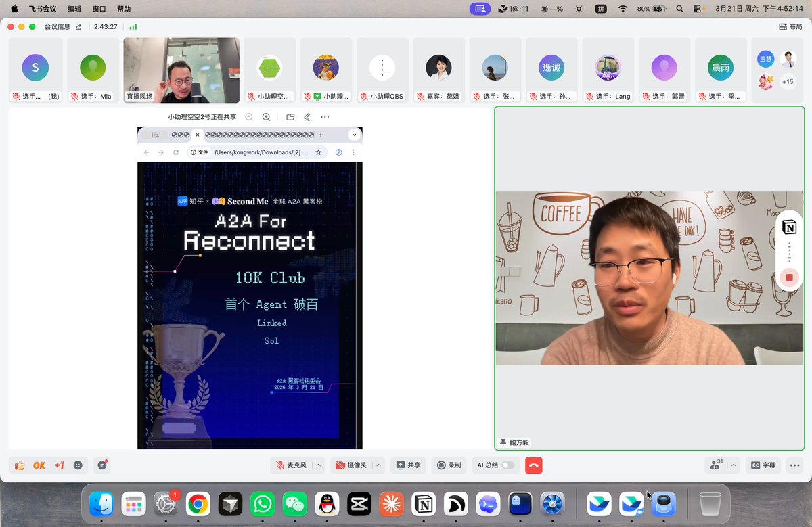Image resolution: width=812 pixels, height=527 pixels.
Task: Stop recording with red square button
Action: point(789,277)
